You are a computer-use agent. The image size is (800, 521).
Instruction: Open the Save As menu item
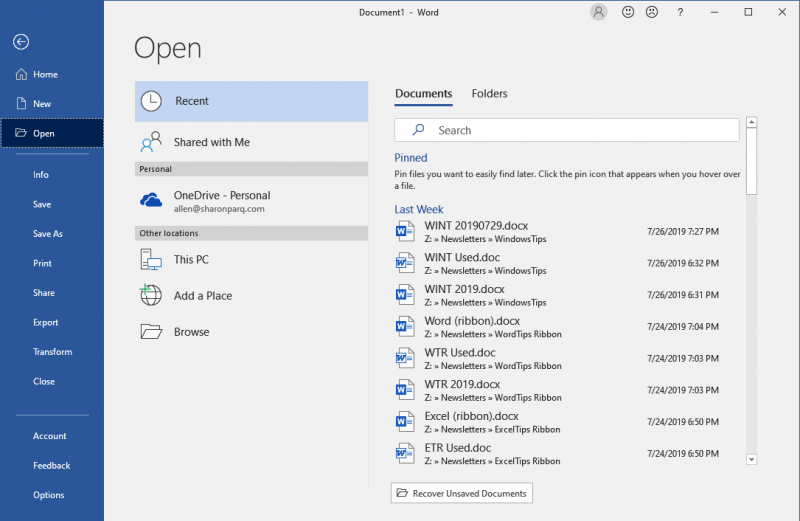48,234
